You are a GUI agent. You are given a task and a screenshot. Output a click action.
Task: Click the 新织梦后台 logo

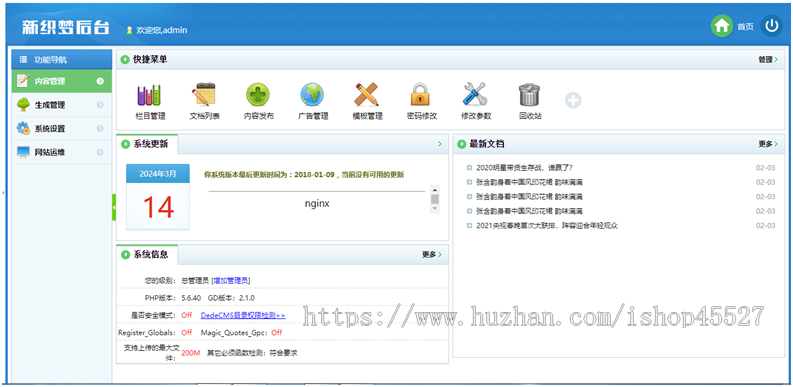(65, 28)
